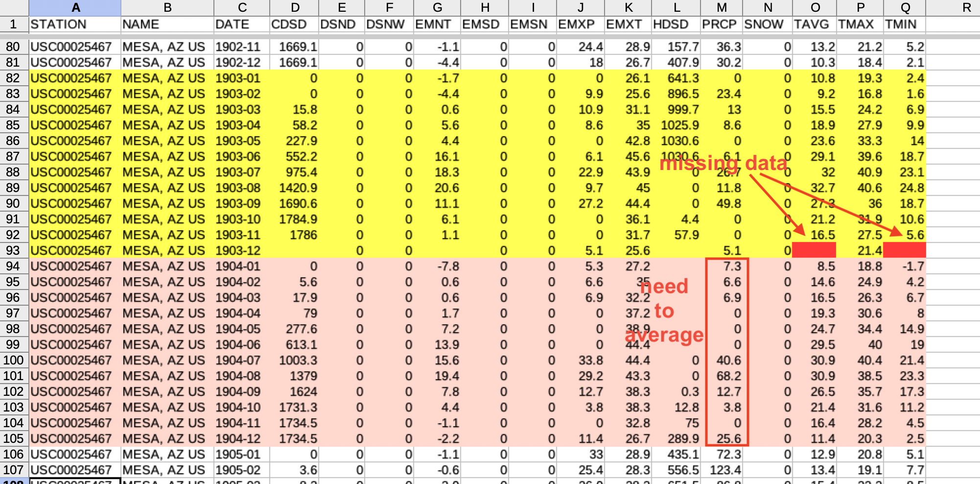Select HDSD value 289.9 in row 105
The width and height of the screenshot is (980, 484).
676,438
